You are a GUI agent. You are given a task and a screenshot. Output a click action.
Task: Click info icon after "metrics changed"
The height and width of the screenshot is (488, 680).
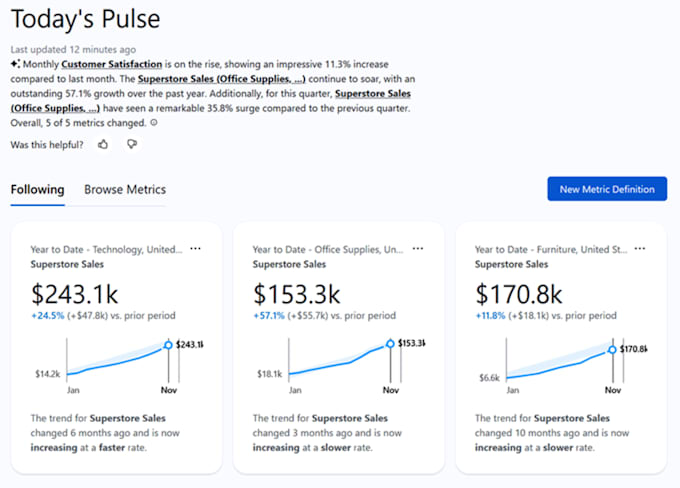[x=153, y=122]
